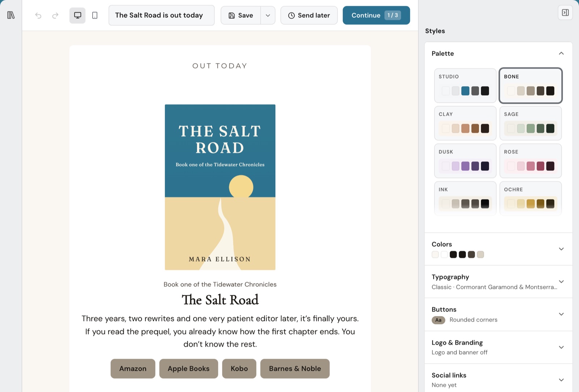The height and width of the screenshot is (392, 579).
Task: Continue to next step
Action: (x=376, y=15)
